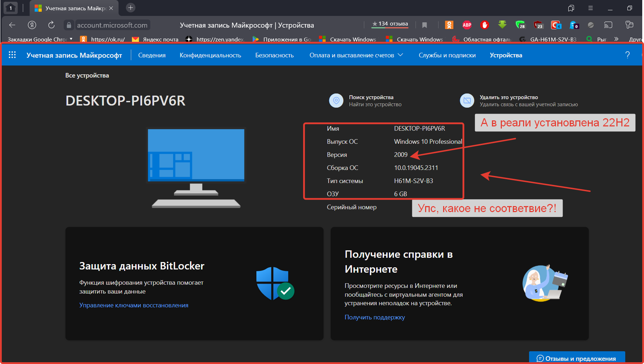Open Отзывы и предложения feedback button
Screen dimensions: 644x364
577,358
